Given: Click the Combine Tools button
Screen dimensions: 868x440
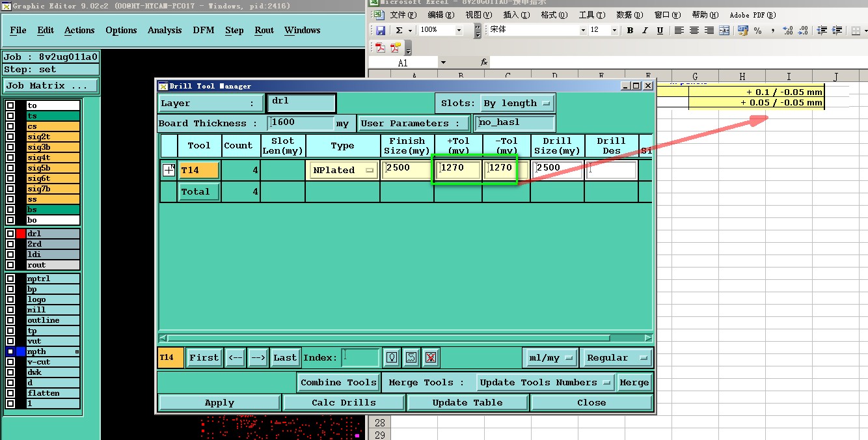Looking at the screenshot, I should click(338, 382).
